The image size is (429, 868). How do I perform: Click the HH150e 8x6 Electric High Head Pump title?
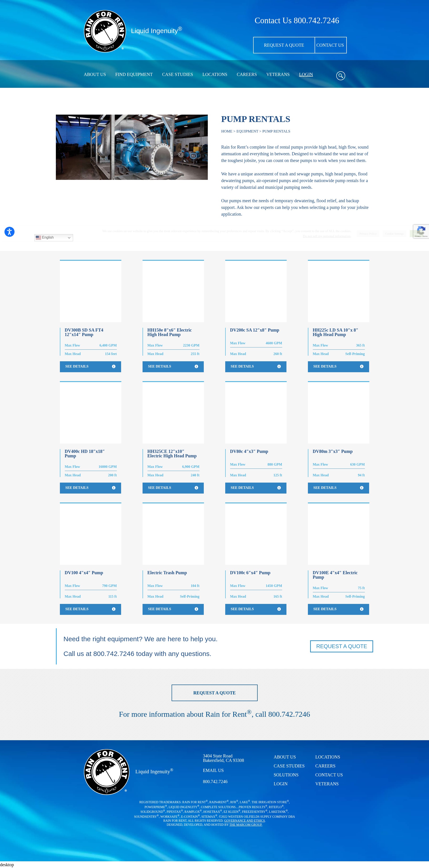click(x=170, y=332)
